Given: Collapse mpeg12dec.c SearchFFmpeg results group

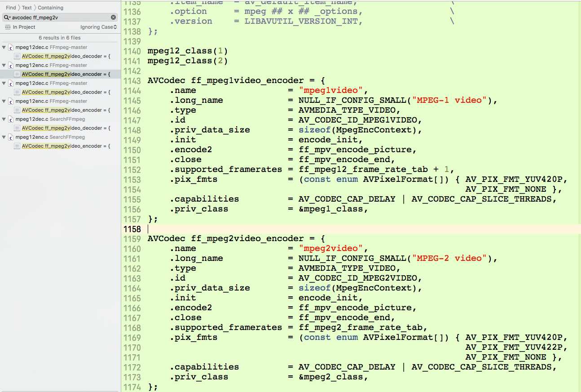Looking at the screenshot, I should [x=4, y=119].
